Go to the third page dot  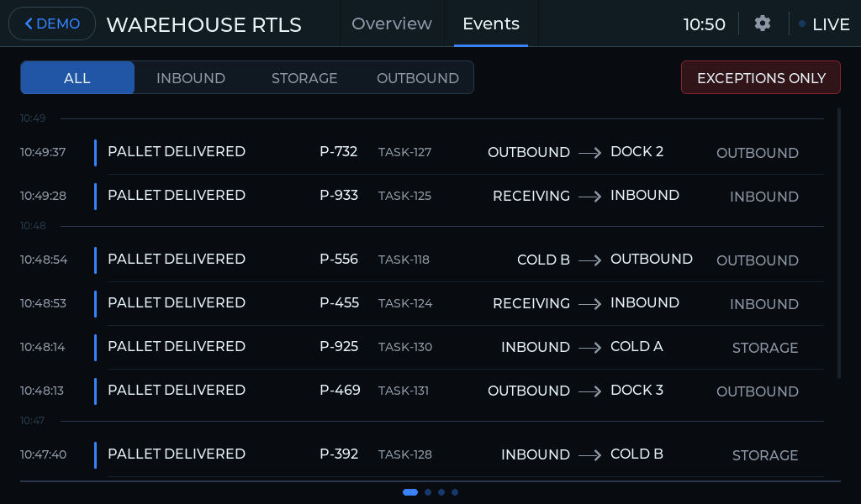click(441, 492)
